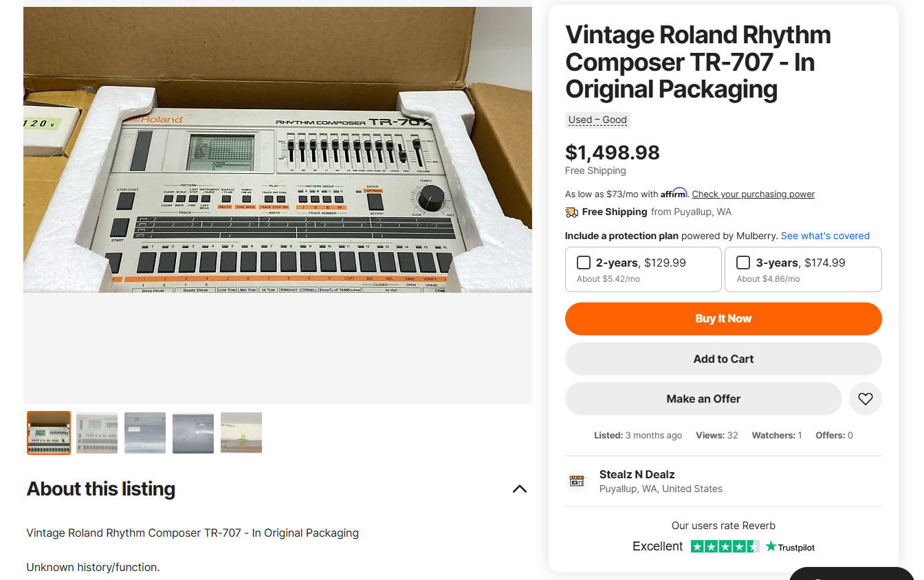Viewport: 924px width, 580px height.
Task: Check the 3-years protection plan box
Action: (x=743, y=263)
